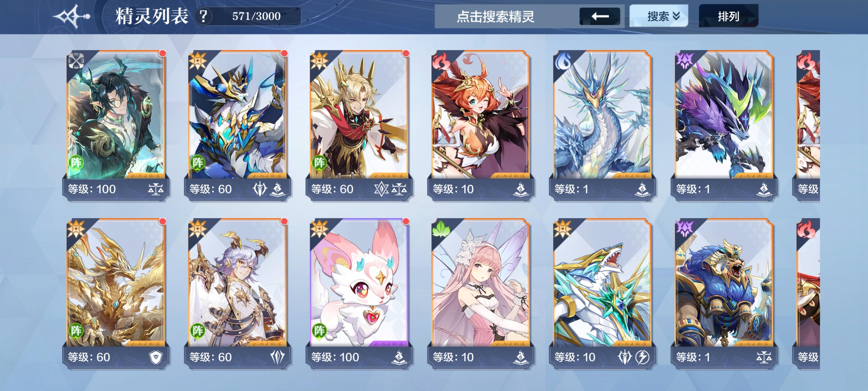
Task: Select the silver-haired horned knight card
Action: (x=237, y=294)
